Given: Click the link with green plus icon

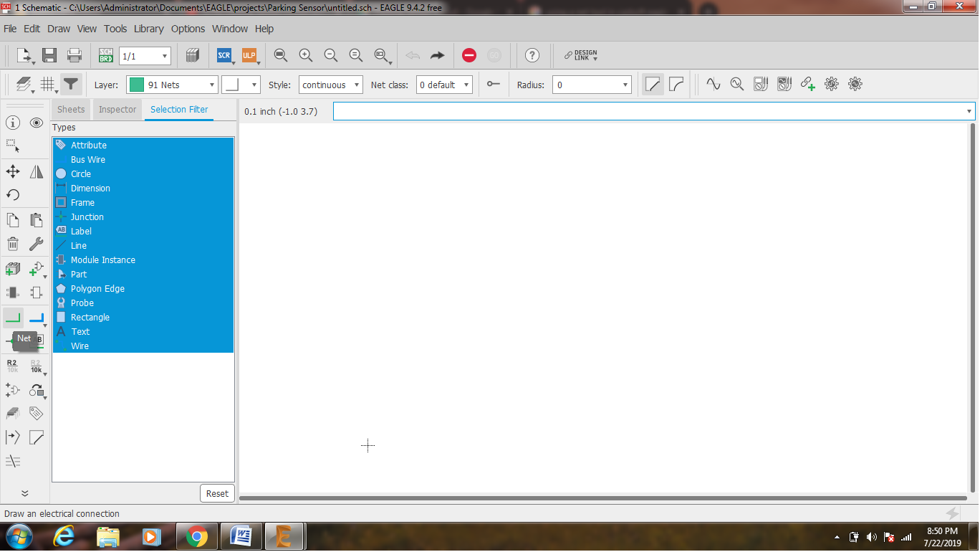Looking at the screenshot, I should coord(808,84).
